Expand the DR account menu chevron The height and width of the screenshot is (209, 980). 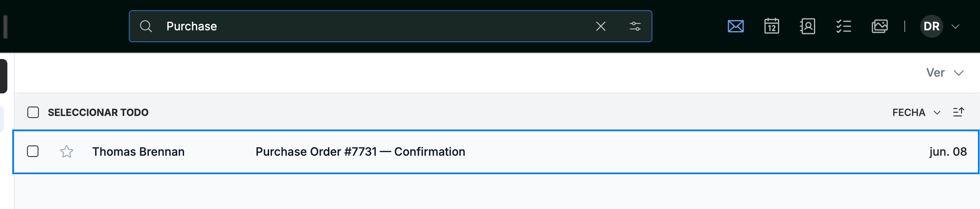(x=955, y=27)
